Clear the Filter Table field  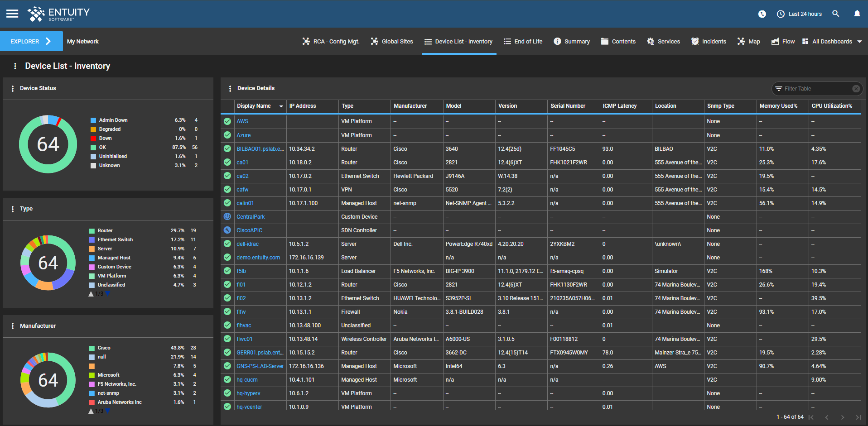(x=856, y=89)
